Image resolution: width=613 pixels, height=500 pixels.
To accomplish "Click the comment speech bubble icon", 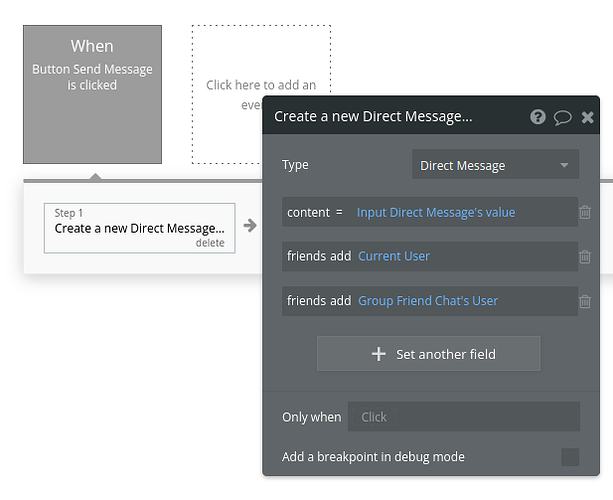I will 563,117.
